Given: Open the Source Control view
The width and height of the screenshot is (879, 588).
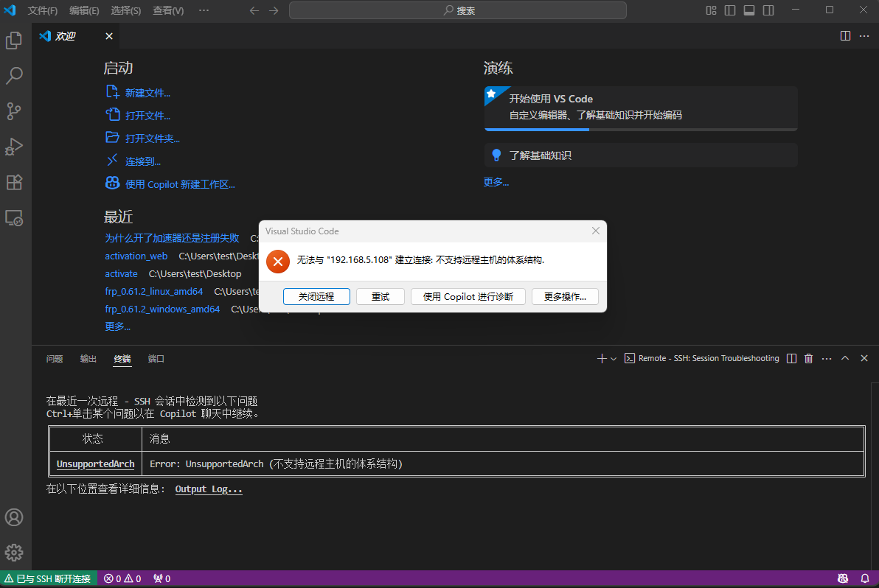Looking at the screenshot, I should 14,111.
